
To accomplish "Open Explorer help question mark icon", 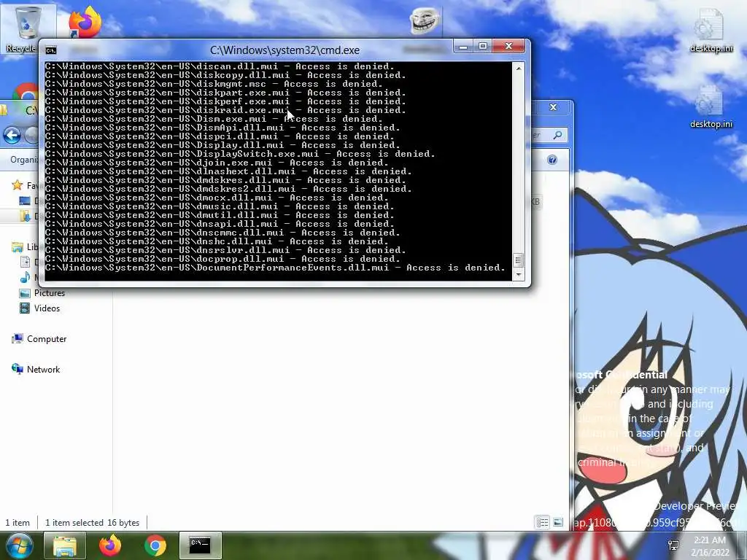I will click(552, 160).
